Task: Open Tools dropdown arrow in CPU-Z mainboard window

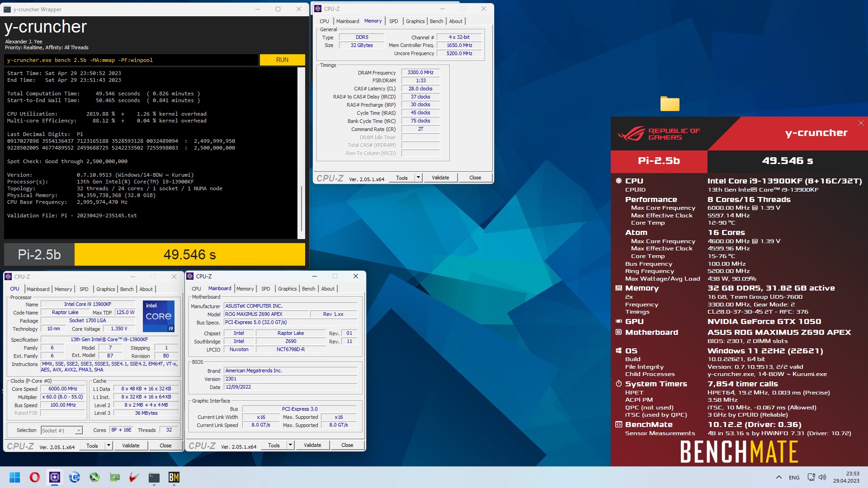Action: coord(290,445)
